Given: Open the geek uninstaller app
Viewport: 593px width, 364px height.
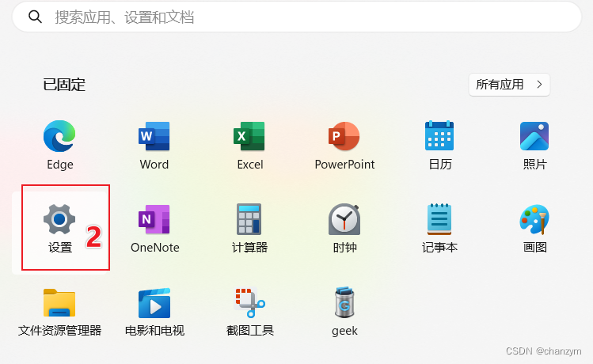Looking at the screenshot, I should click(344, 302).
